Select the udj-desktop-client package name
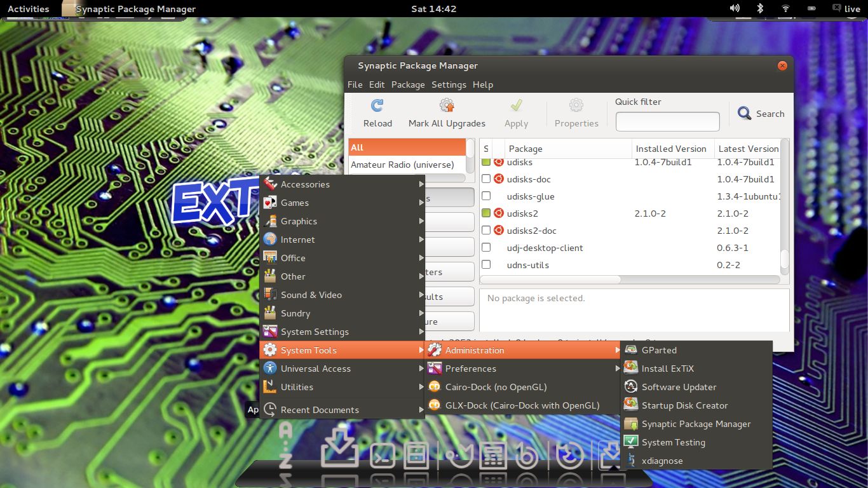The image size is (868, 488). [545, 248]
